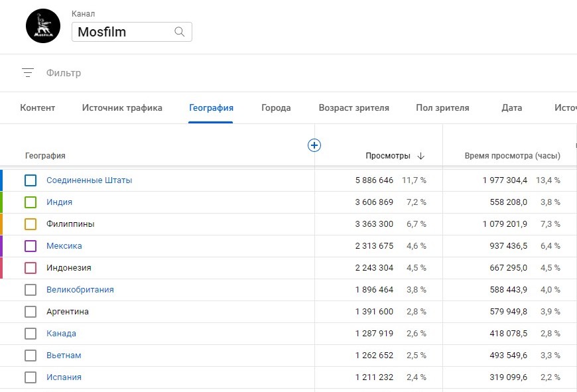Check the Аргентина checkbox
The width and height of the screenshot is (577, 392).
pos(31,311)
